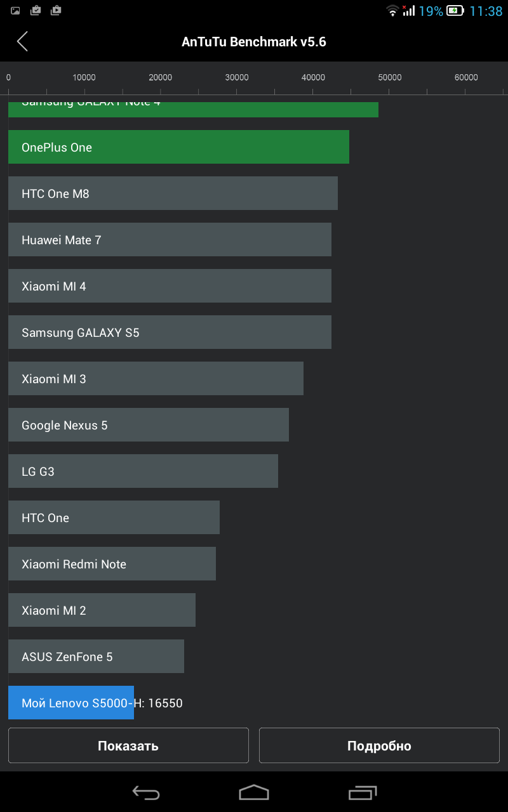Select the Huawei Mate 7 bar
This screenshot has height=812, width=508.
(170, 240)
